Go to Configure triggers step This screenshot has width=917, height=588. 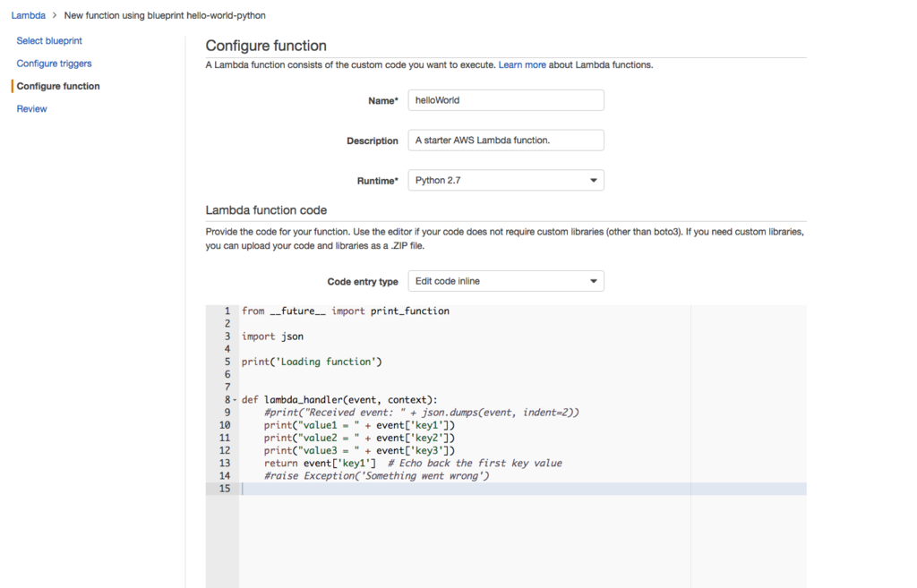click(x=54, y=64)
